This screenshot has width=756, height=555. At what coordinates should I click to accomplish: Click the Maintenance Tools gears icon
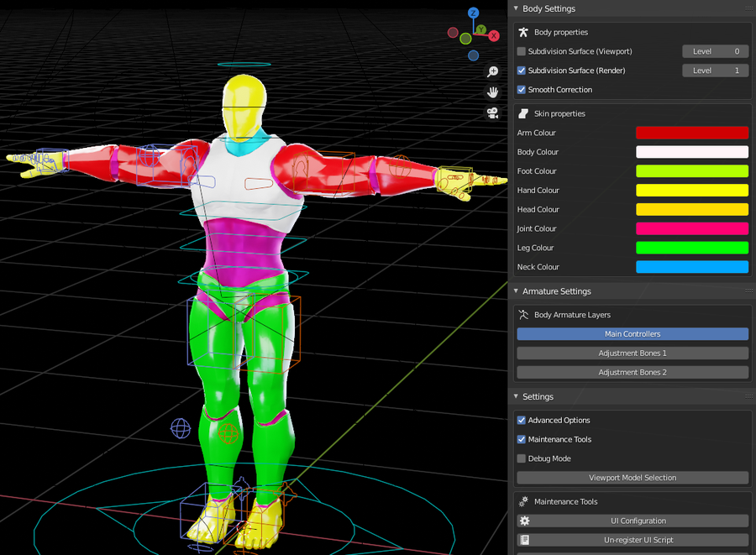tap(523, 501)
